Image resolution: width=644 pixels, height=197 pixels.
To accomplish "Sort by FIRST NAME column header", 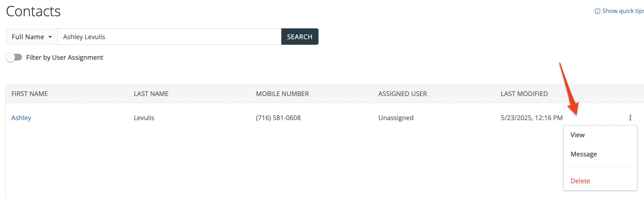I will point(30,94).
